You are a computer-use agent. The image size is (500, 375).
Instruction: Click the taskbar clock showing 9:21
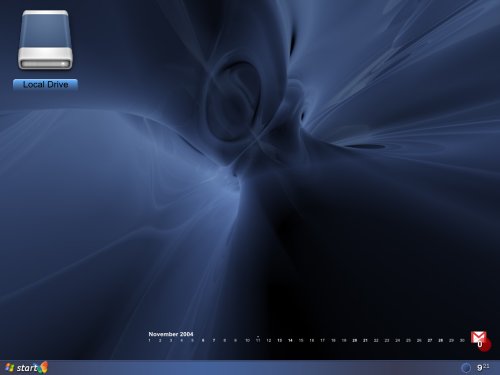click(x=483, y=367)
